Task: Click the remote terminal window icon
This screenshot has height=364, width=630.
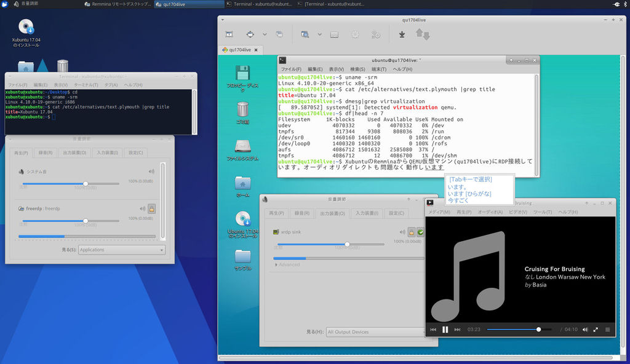Action: 282,60
